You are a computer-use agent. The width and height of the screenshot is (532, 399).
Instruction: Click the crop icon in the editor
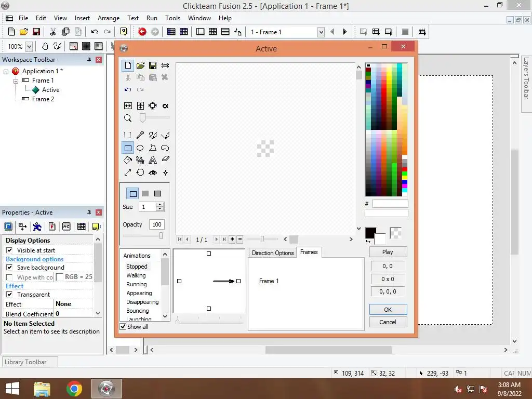pos(153,105)
